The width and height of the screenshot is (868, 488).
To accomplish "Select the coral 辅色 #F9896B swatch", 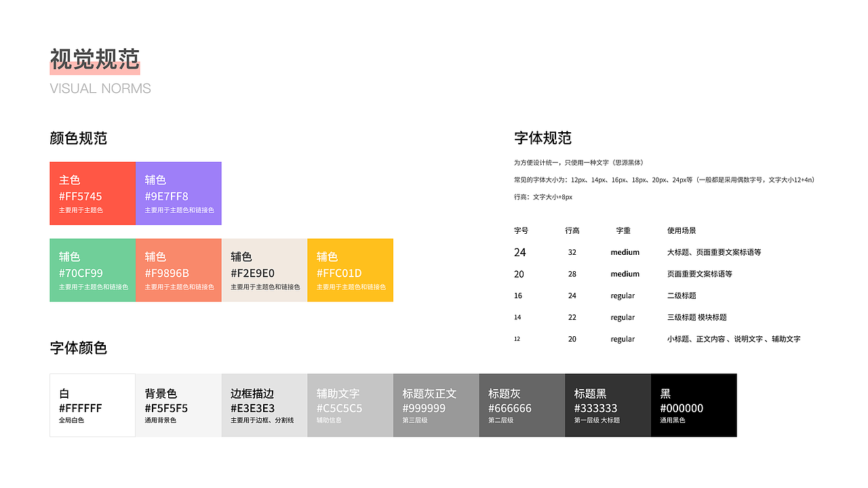I will [178, 270].
